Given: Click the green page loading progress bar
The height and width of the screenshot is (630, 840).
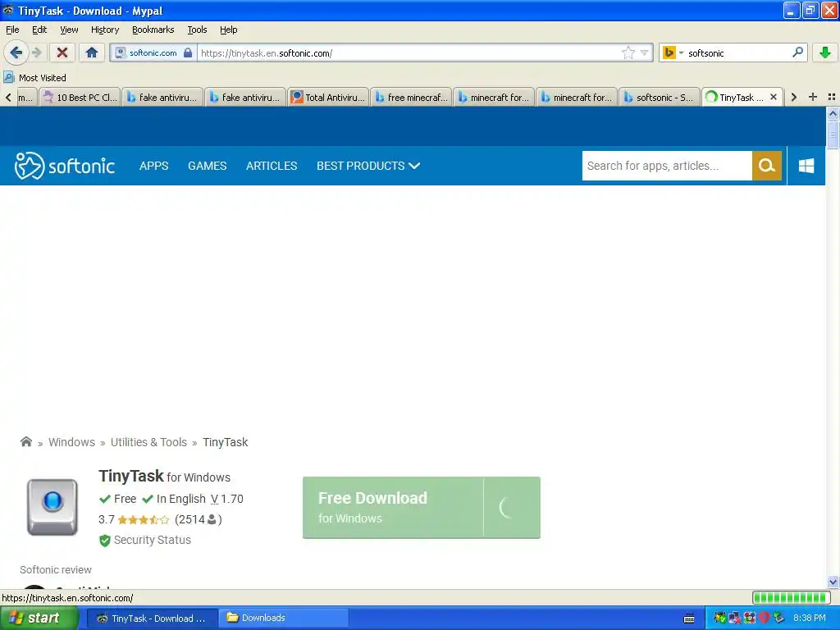Looking at the screenshot, I should tap(791, 597).
